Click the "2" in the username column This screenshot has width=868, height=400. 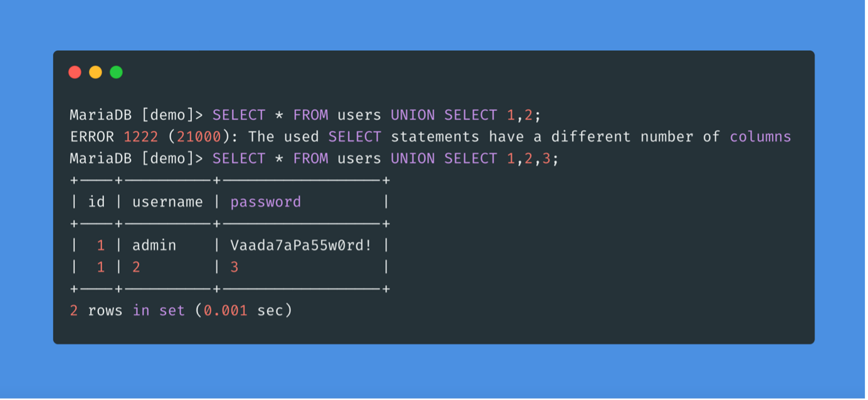136,267
